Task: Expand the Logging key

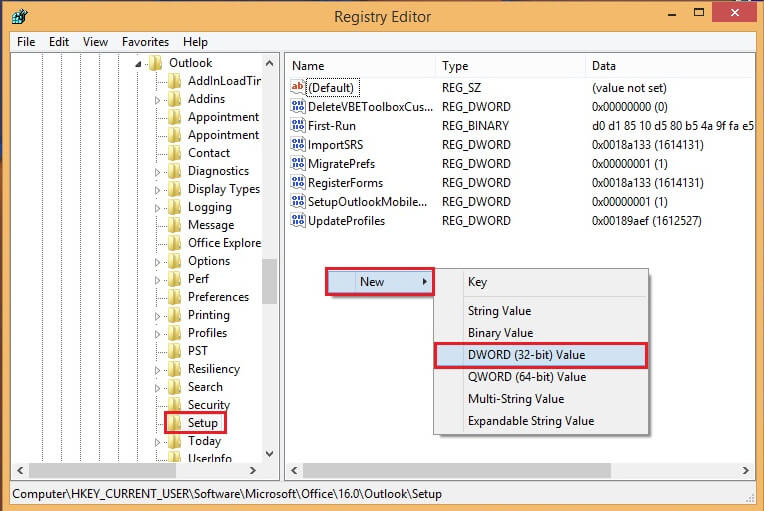Action: click(x=157, y=208)
